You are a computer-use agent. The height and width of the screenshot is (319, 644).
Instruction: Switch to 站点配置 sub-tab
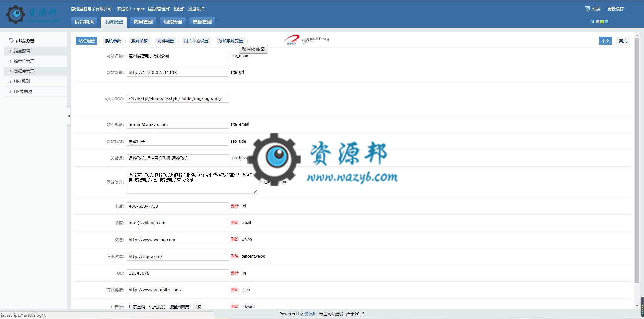87,41
